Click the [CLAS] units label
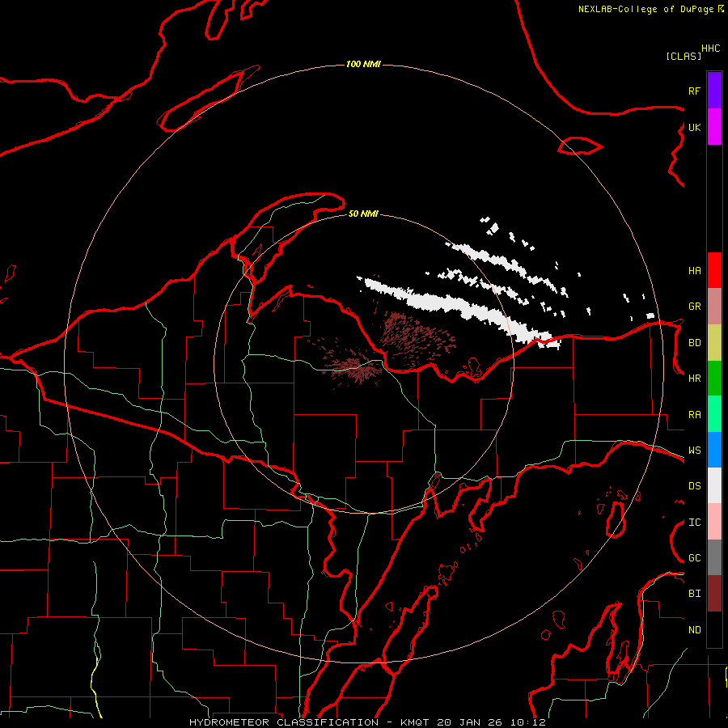The width and height of the screenshot is (728, 728). tap(684, 56)
